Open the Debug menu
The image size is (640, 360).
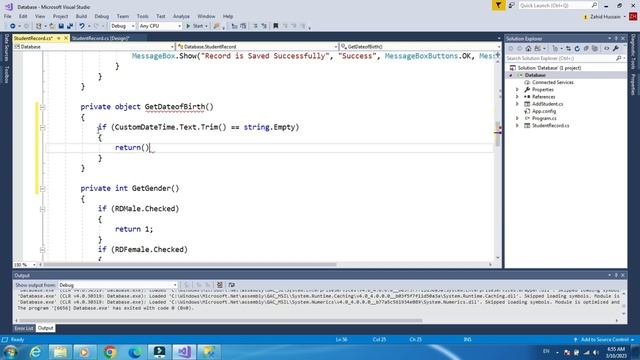click(102, 16)
